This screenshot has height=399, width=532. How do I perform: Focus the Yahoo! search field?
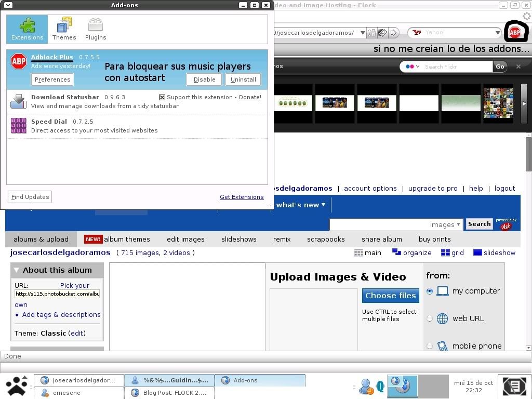click(458, 33)
